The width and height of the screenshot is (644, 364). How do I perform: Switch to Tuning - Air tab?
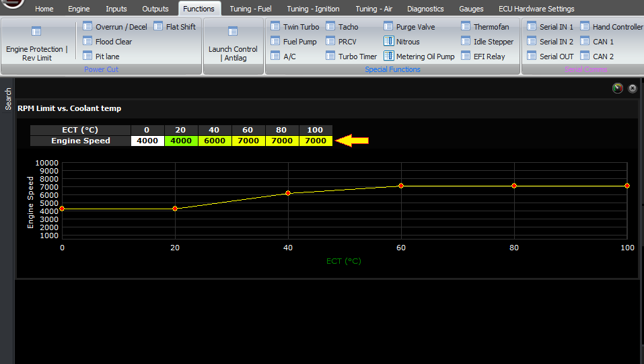click(373, 9)
